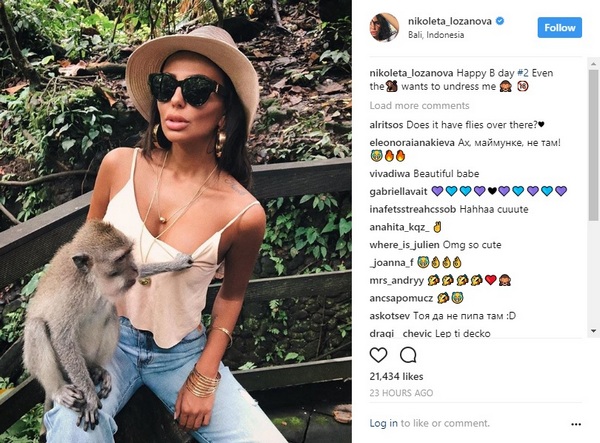
Task: Open the three-dots more options menu
Action: tap(576, 424)
